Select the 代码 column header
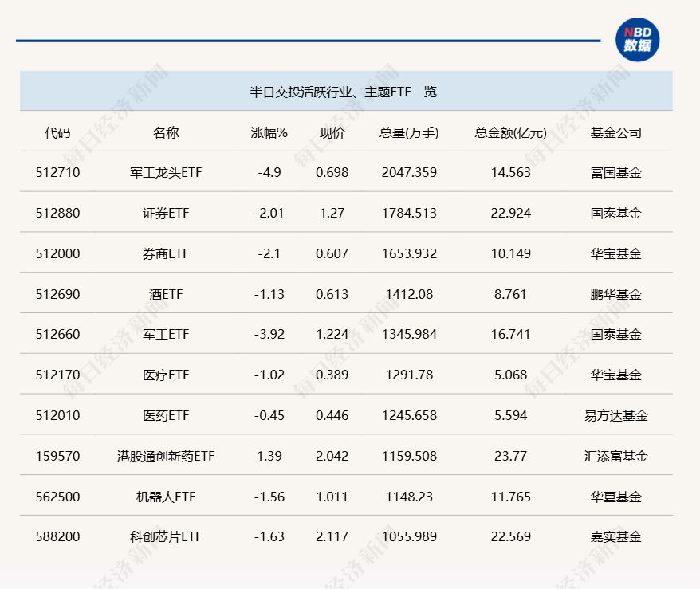The width and height of the screenshot is (700, 589). coord(57,132)
